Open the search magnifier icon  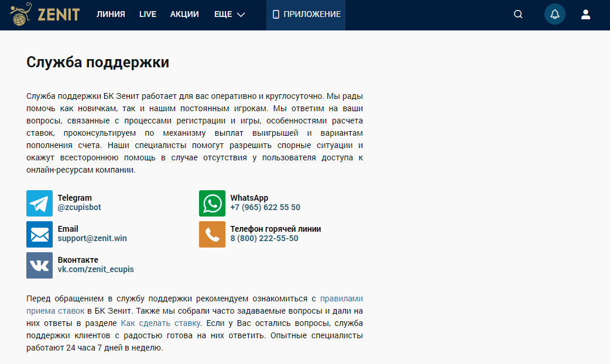pos(518,15)
